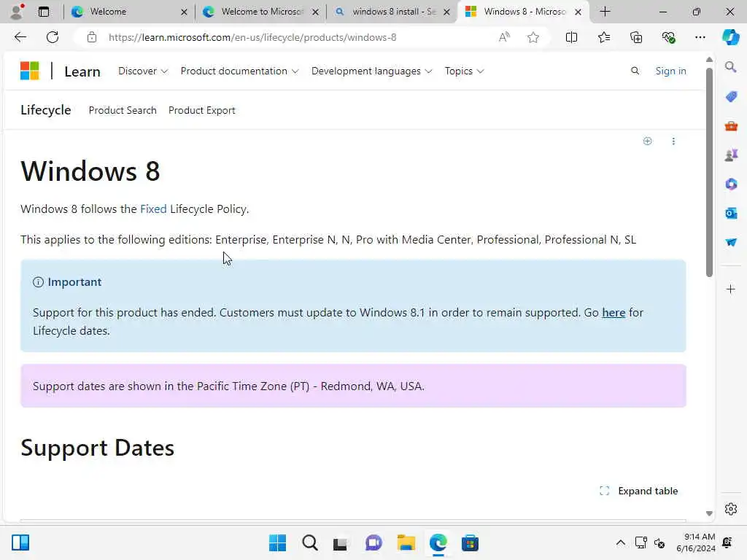
Task: Open article more actions menu
Action: 673,141
